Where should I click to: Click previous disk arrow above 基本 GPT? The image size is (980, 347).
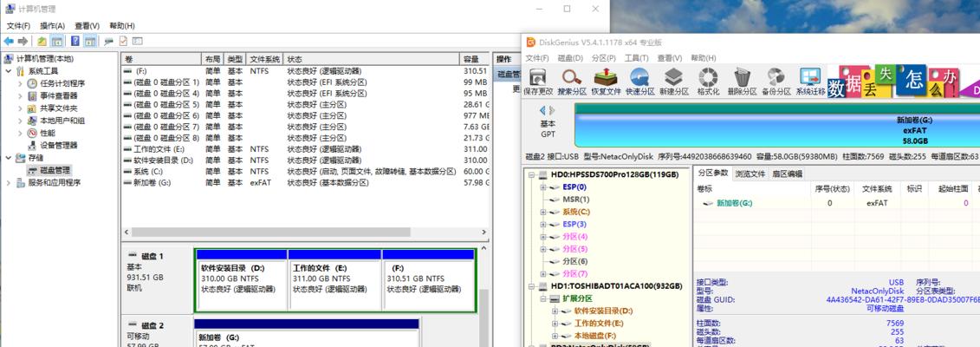(542, 111)
